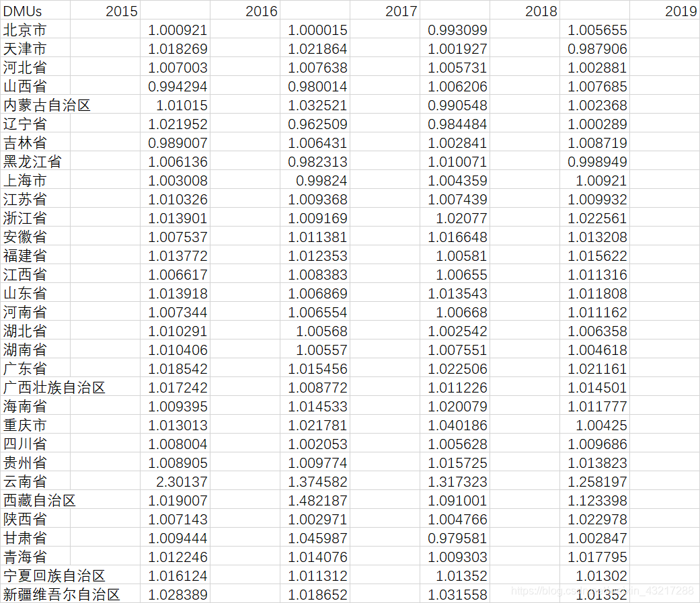Select the 贵州省 row label
Viewport: 700px width, 603px height.
click(x=35, y=462)
